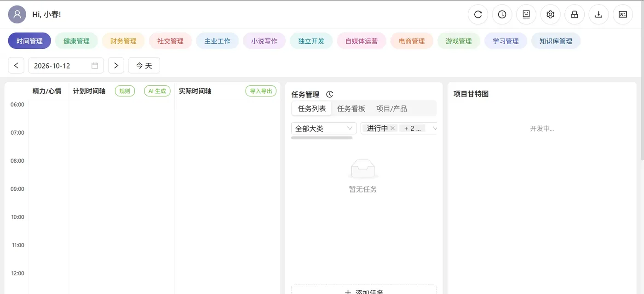
Task: Click the horizontal scrollbar under task filters
Action: pos(322,138)
